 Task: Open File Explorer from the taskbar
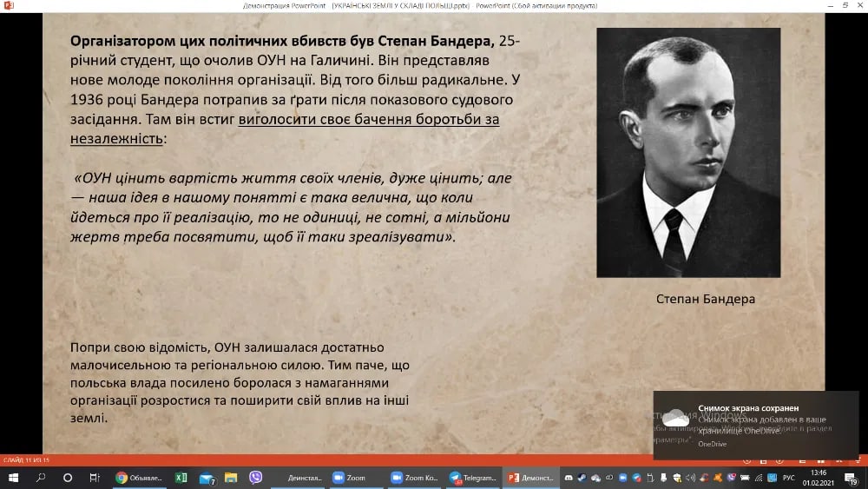(x=231, y=478)
